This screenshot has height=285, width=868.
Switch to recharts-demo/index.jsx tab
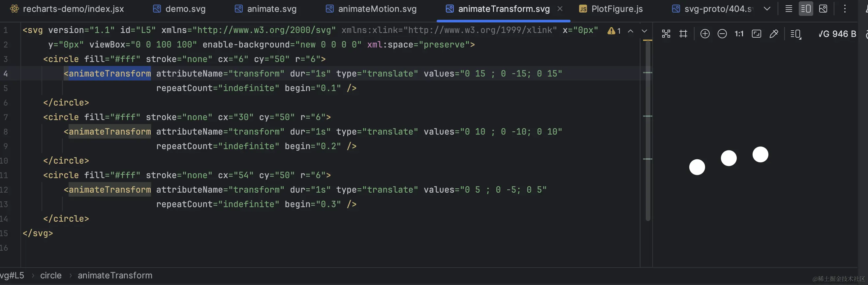coord(67,9)
